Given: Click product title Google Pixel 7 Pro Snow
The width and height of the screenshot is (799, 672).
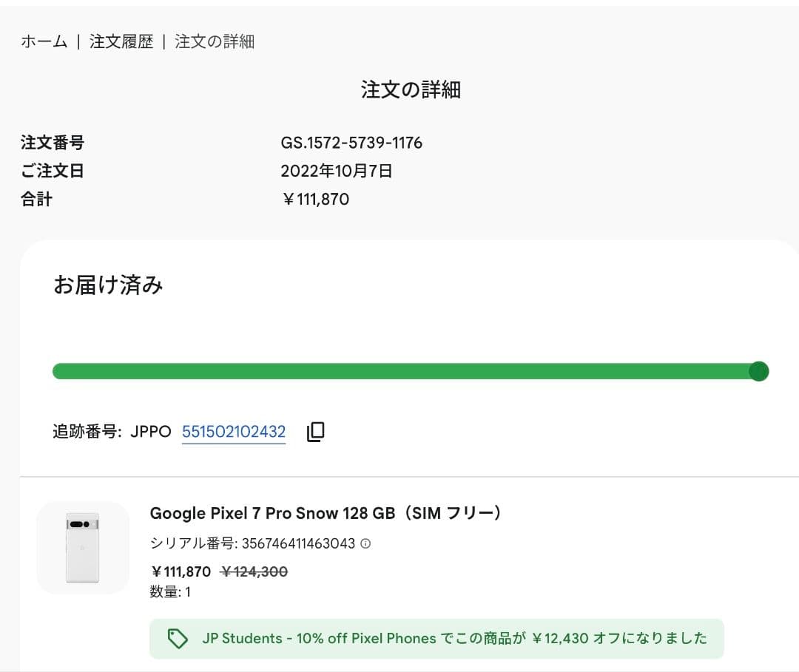Looking at the screenshot, I should [x=326, y=512].
